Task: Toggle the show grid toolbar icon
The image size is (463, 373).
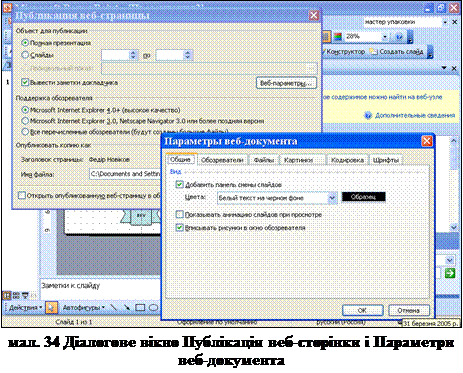Action: (326, 36)
